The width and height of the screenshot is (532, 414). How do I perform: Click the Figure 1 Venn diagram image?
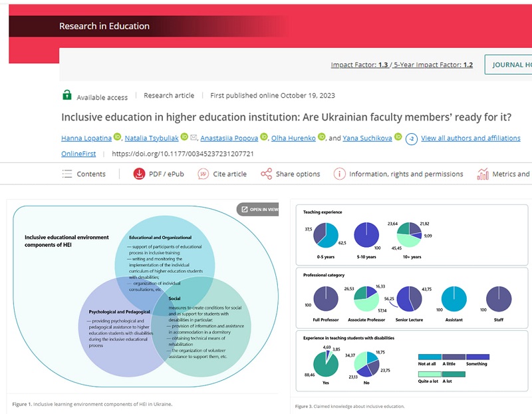pyautogui.click(x=146, y=296)
